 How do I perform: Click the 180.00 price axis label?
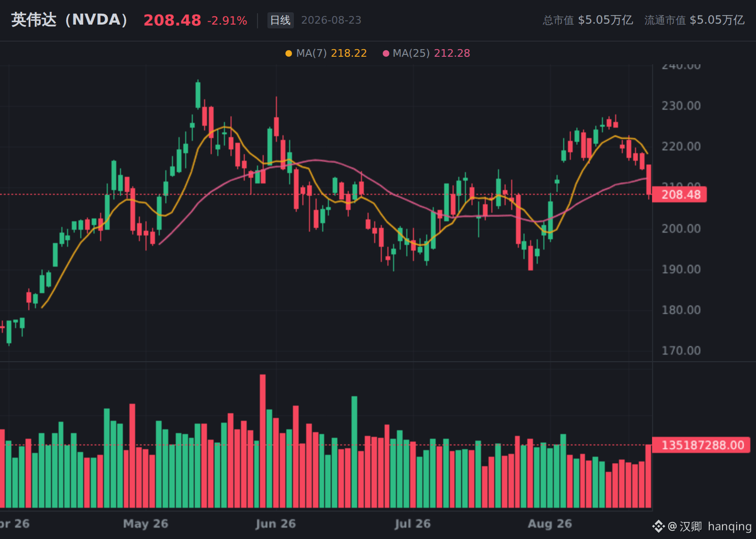click(x=681, y=310)
